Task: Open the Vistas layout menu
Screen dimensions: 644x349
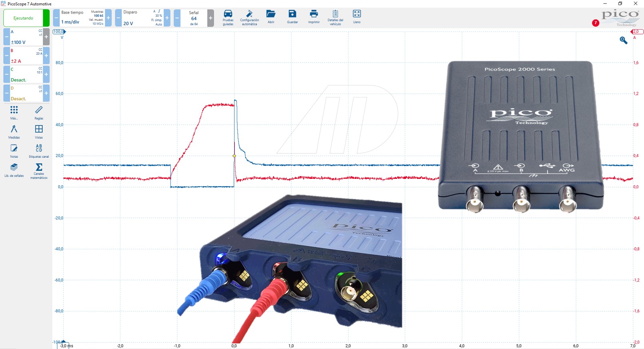Action: (39, 131)
